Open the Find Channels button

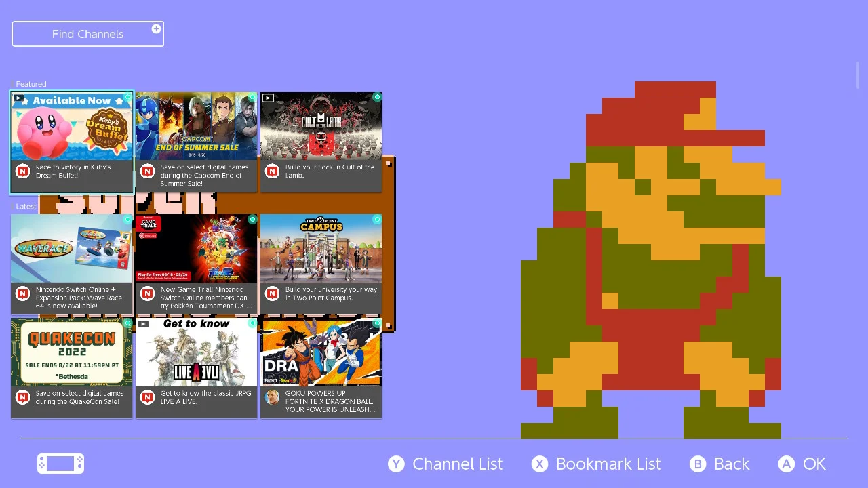pos(87,34)
